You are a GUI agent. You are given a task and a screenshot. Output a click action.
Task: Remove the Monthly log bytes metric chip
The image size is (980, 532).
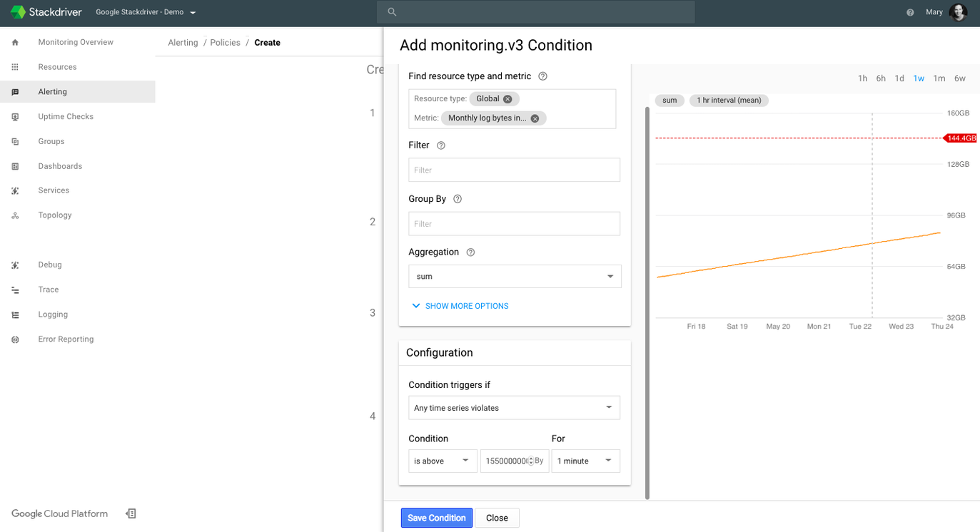point(535,118)
